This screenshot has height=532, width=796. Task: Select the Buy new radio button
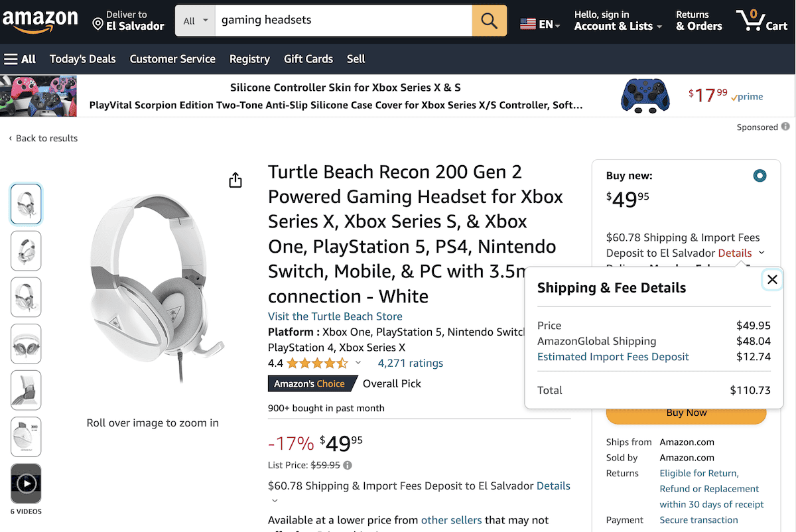(x=760, y=175)
